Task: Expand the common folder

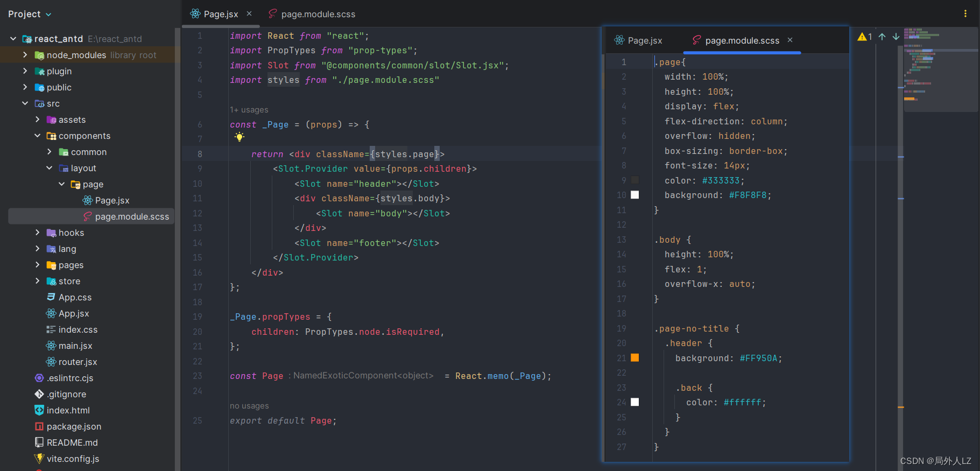Action: [50, 152]
